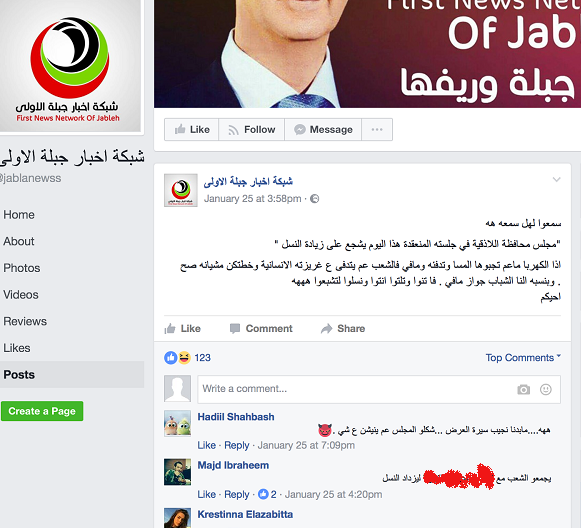Open the three-dots more options button
This screenshot has width=581, height=528.
click(x=377, y=130)
